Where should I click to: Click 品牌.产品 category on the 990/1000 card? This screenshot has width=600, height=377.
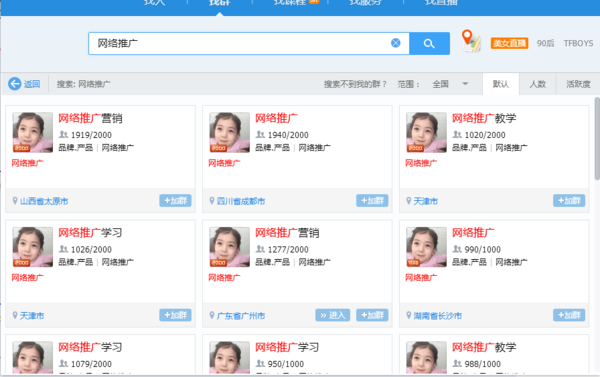469,262
